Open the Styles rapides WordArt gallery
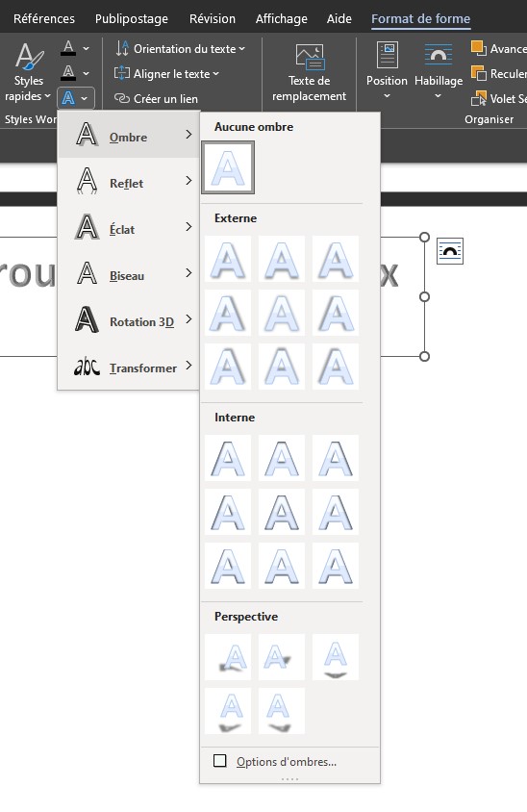This screenshot has height=812, width=527. tap(28, 72)
